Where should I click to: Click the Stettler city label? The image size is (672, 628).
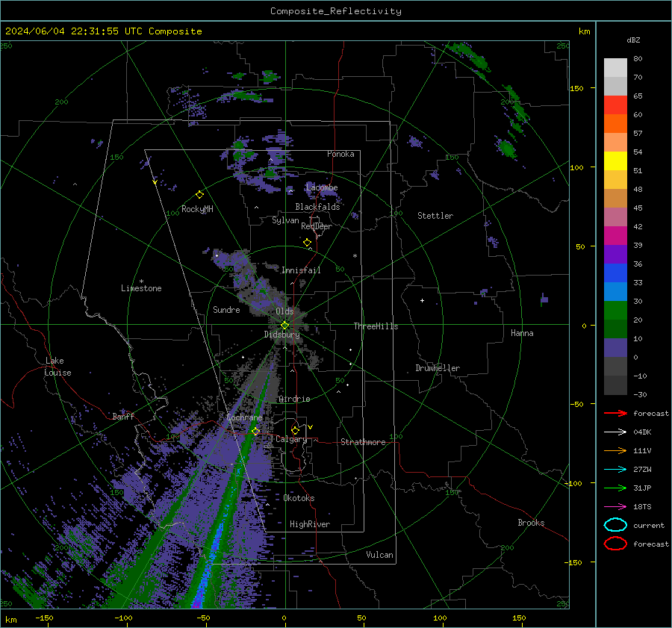tap(435, 216)
